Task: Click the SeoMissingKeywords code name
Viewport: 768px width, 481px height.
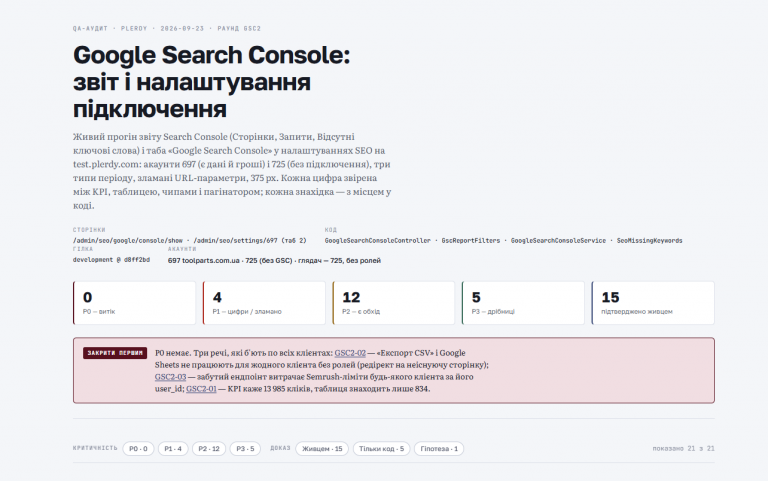Action: (x=649, y=240)
